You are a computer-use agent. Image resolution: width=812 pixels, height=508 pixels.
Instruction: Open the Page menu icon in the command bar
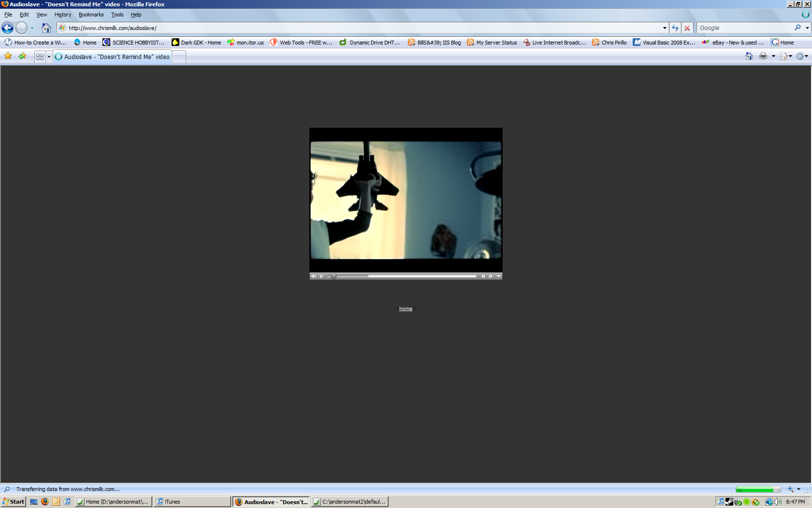[786, 56]
